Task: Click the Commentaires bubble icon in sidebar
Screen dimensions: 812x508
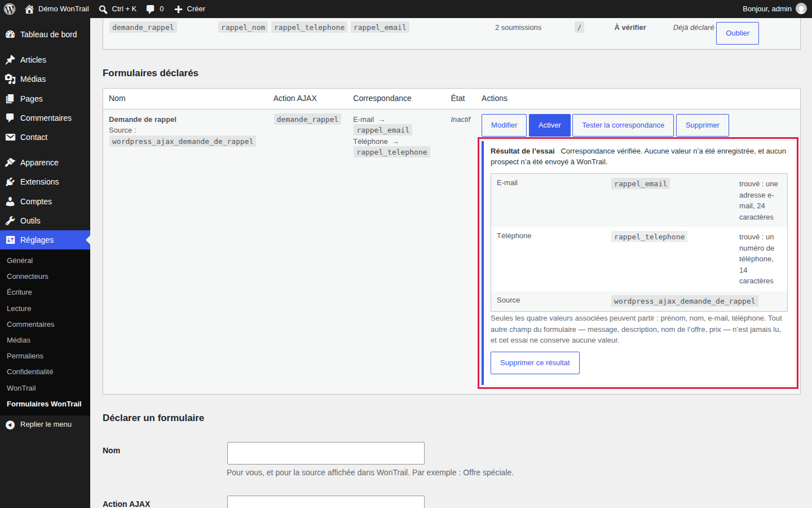Action: [10, 118]
